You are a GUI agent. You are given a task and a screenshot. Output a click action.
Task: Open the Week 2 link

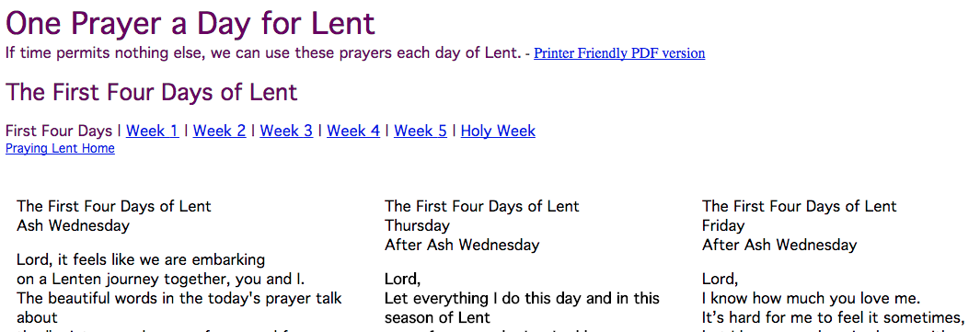click(219, 131)
